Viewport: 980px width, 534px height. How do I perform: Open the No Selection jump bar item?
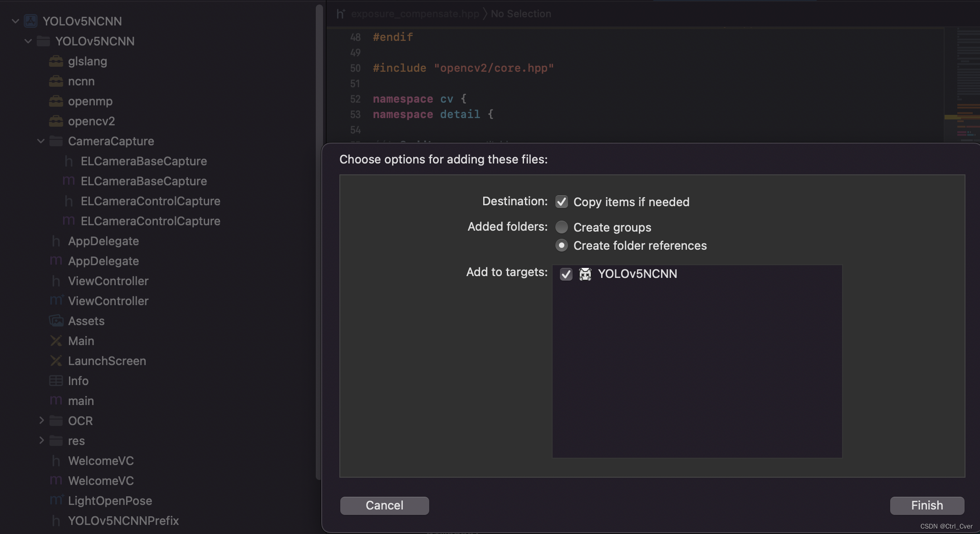point(521,14)
